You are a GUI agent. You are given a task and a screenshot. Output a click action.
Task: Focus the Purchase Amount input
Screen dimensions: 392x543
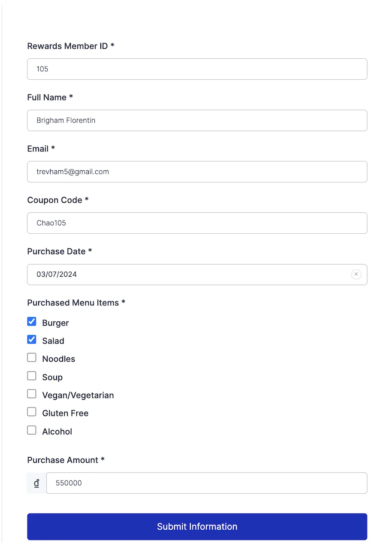pos(206,483)
